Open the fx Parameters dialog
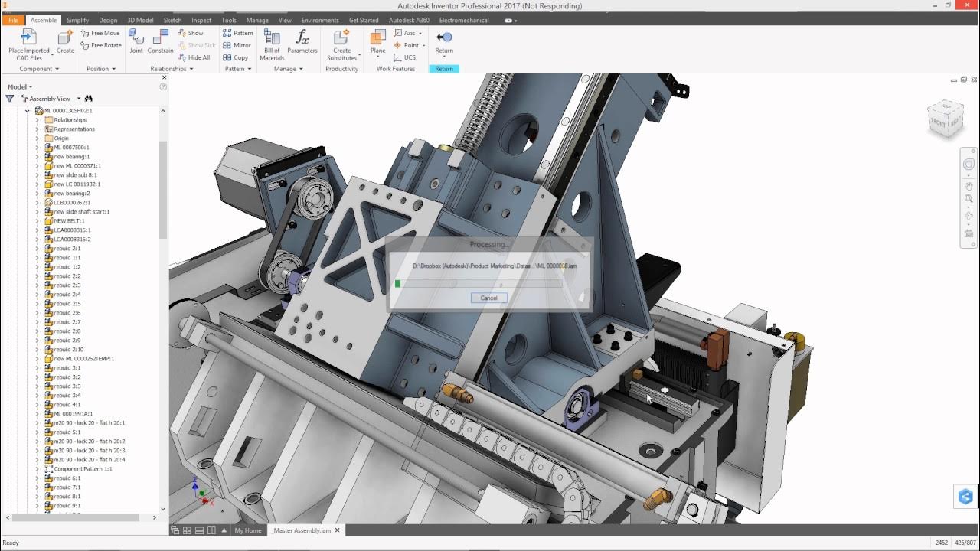Screen dimensions: 980x551 coord(302,41)
